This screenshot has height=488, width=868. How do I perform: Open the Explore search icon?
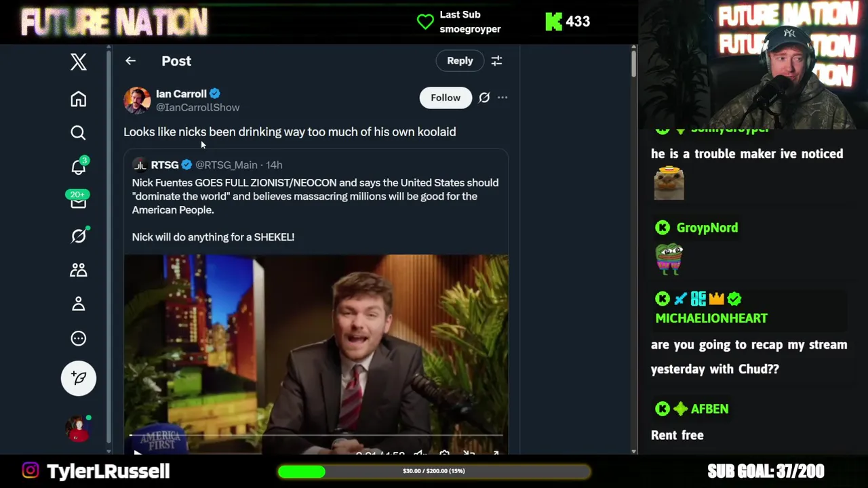point(79,133)
